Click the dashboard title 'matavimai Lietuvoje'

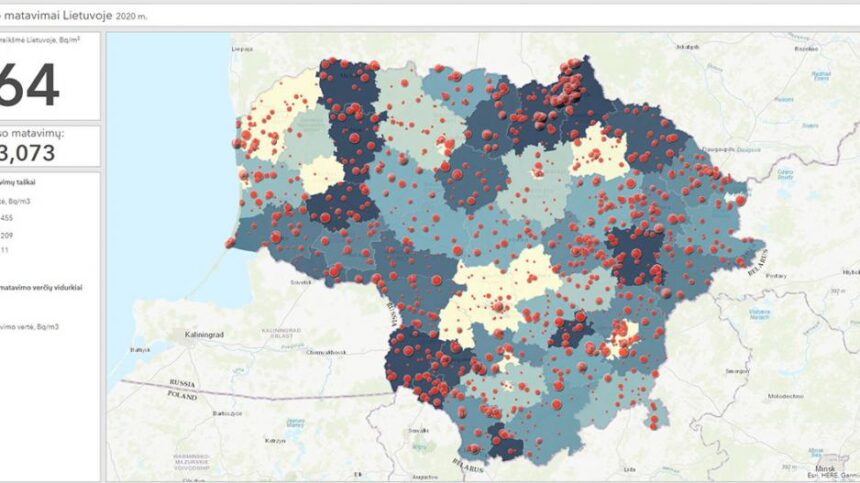[46, 13]
